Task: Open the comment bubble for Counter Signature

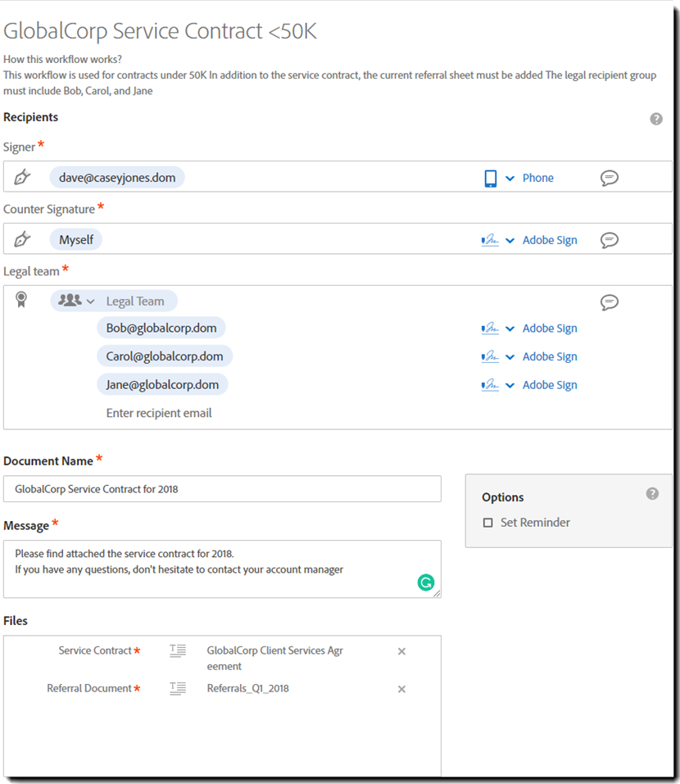Action: (x=610, y=240)
